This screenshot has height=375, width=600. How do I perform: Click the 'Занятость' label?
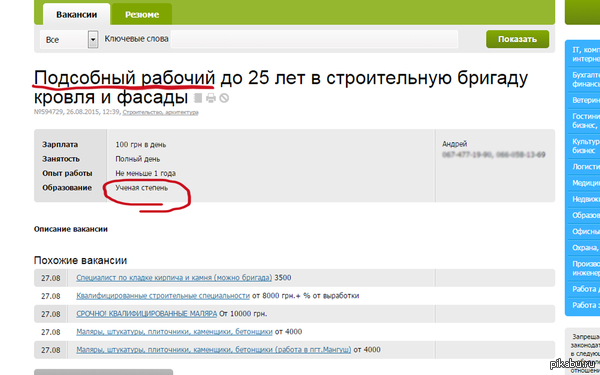point(61,159)
